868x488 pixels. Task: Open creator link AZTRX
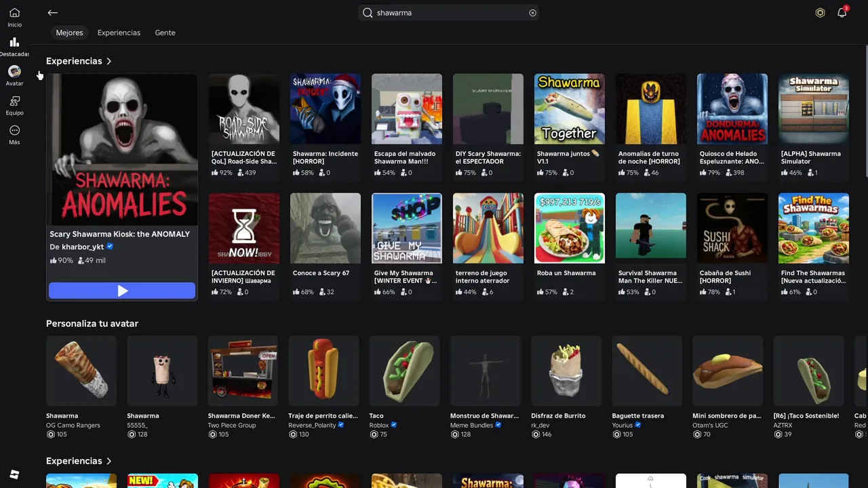click(783, 425)
